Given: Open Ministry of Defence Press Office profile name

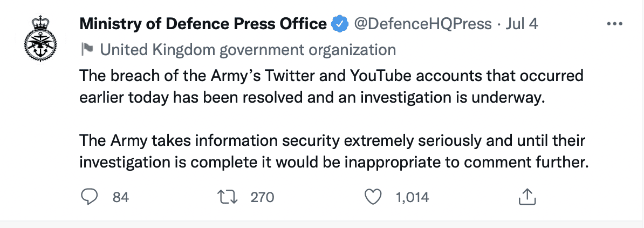Looking at the screenshot, I should pyautogui.click(x=203, y=24).
